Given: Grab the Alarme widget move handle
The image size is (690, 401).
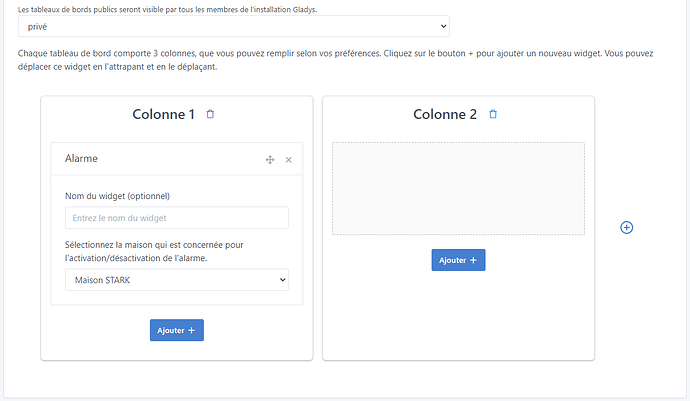Looking at the screenshot, I should (270, 160).
